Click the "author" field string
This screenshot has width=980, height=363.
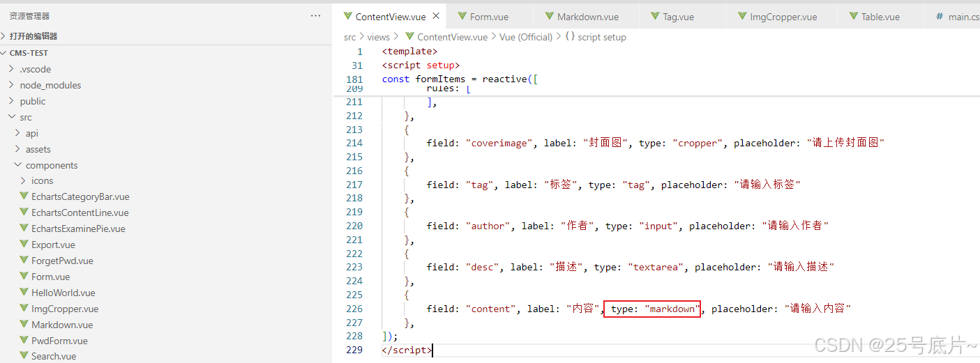pyautogui.click(x=488, y=226)
